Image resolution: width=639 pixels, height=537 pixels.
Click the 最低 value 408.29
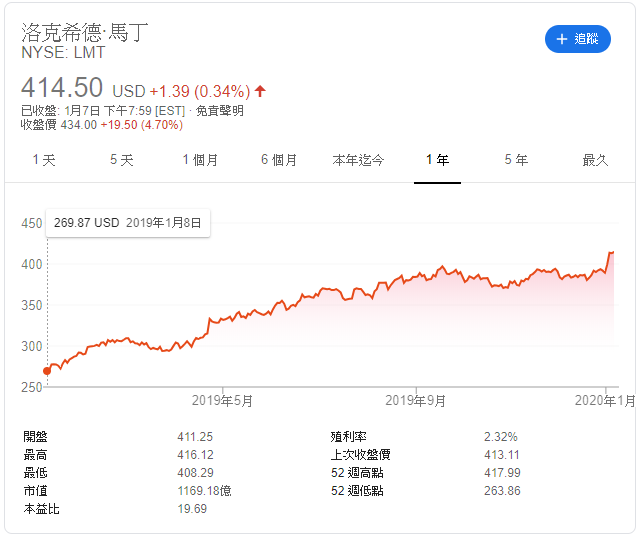pyautogui.click(x=195, y=473)
